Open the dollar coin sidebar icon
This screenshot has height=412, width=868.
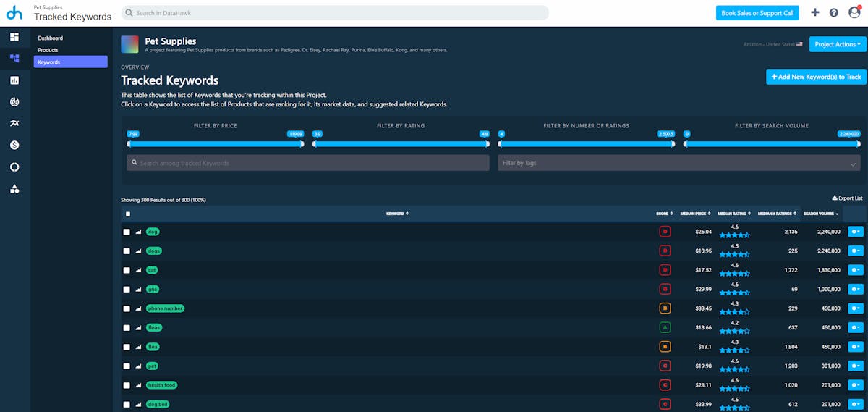tap(14, 146)
